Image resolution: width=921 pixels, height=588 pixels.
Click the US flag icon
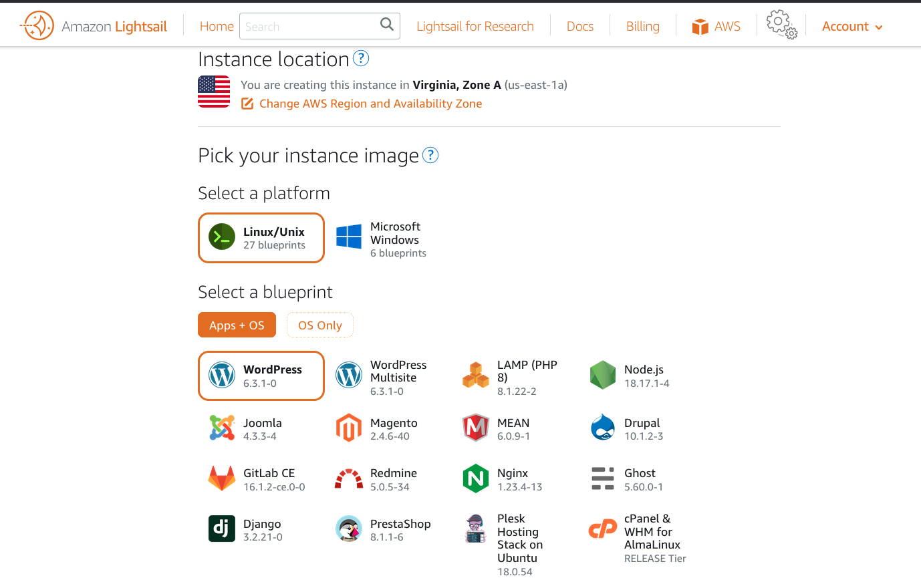pyautogui.click(x=214, y=92)
